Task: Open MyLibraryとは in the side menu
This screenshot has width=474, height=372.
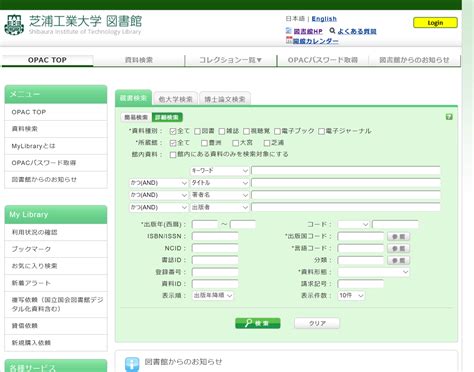Action: 56,146
